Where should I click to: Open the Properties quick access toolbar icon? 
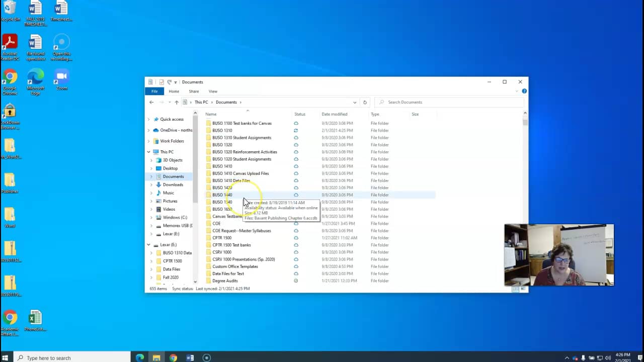pos(162,82)
